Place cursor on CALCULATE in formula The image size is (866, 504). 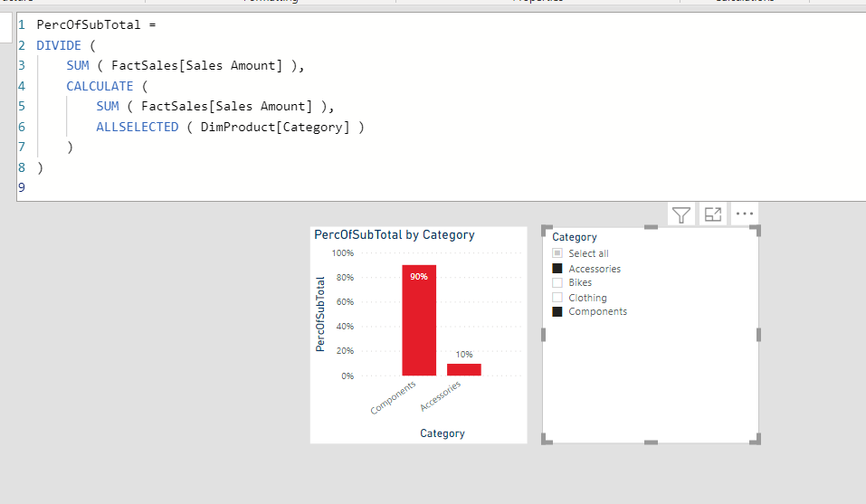[100, 86]
